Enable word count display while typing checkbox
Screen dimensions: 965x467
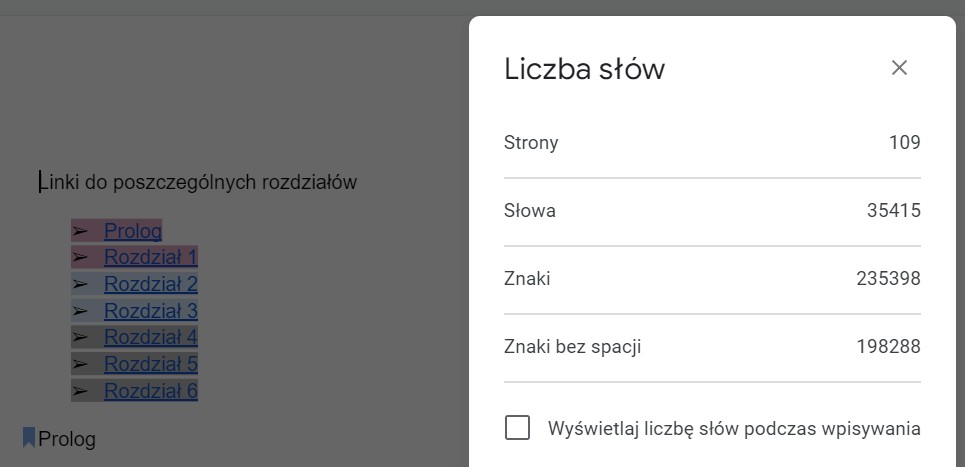pos(517,428)
